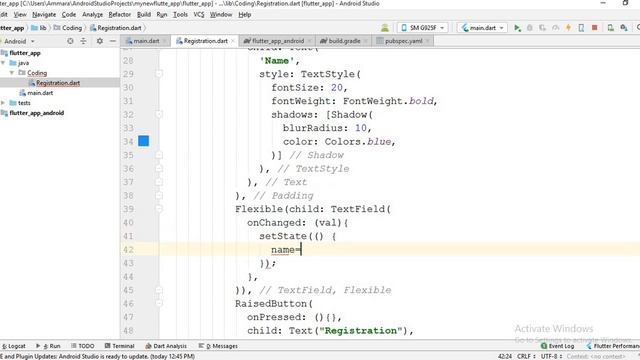Image resolution: width=640 pixels, height=360 pixels.
Task: Switch to the main.dart editor tab
Action: (146, 41)
